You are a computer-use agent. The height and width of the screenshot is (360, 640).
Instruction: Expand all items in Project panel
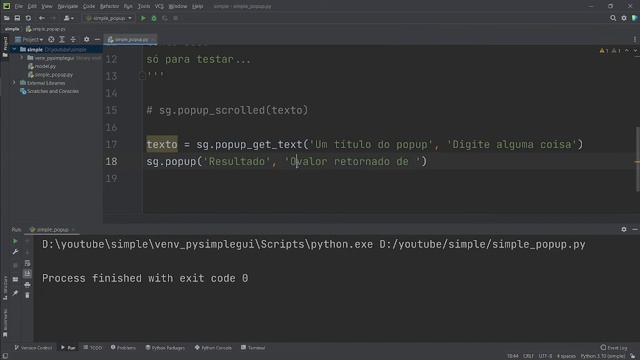pos(62,40)
